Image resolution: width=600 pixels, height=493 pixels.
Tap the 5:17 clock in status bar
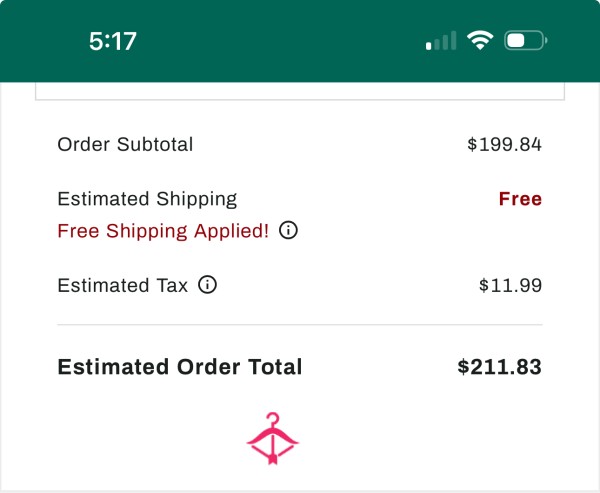[x=112, y=41]
